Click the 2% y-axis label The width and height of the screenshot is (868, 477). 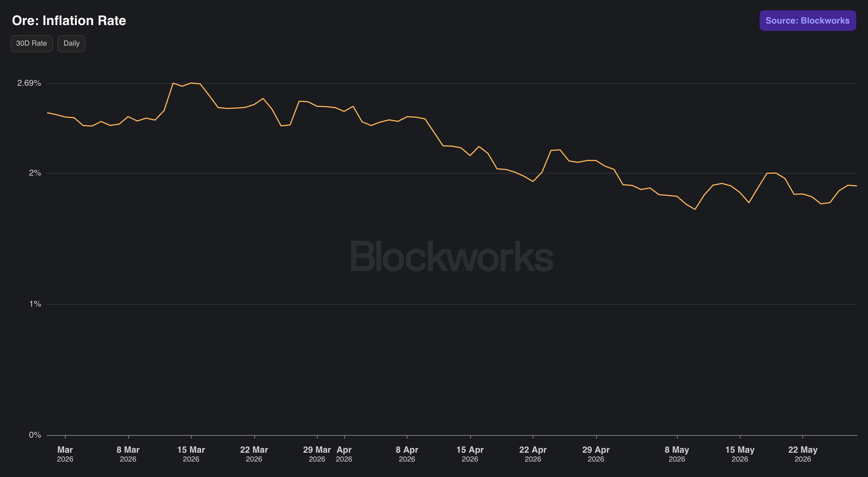35,173
